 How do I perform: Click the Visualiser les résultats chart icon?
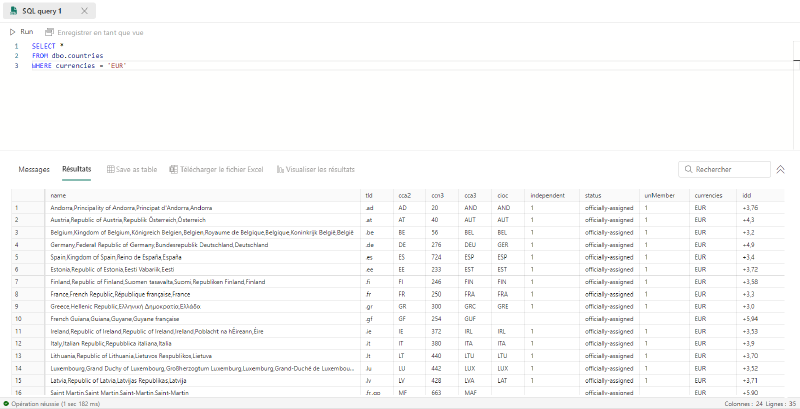280,169
